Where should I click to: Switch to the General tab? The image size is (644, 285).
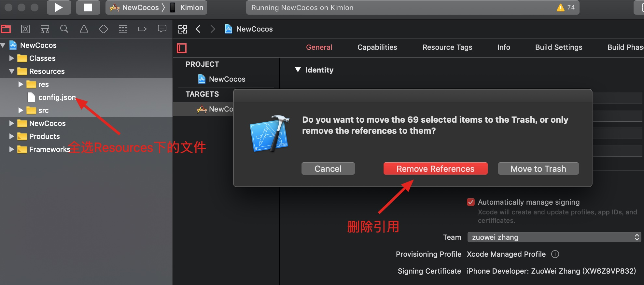click(x=319, y=47)
